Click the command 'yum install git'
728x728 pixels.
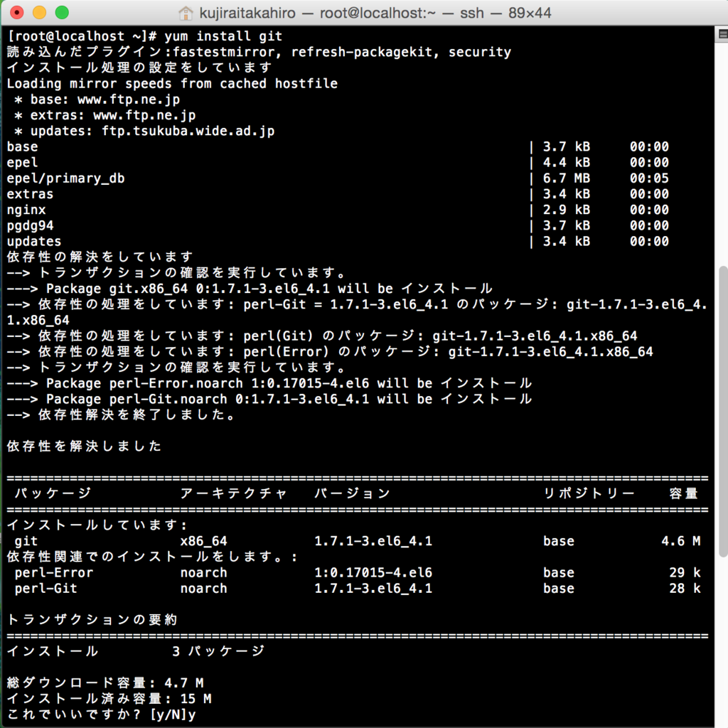(223, 36)
